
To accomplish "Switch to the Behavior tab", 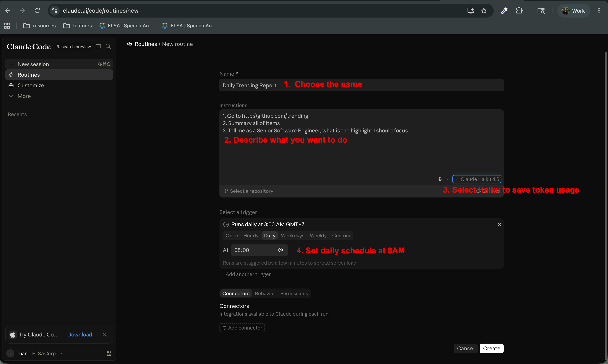I will (x=265, y=293).
